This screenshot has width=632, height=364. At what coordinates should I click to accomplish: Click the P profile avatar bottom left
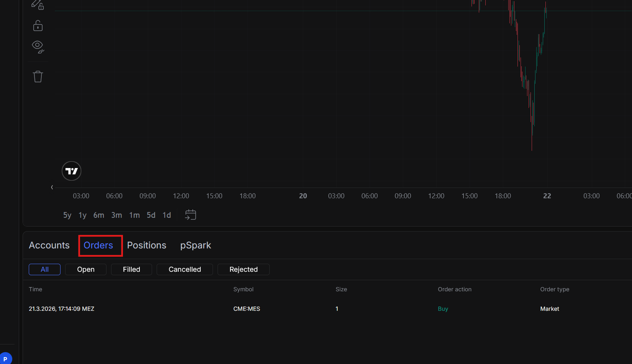tap(6, 359)
